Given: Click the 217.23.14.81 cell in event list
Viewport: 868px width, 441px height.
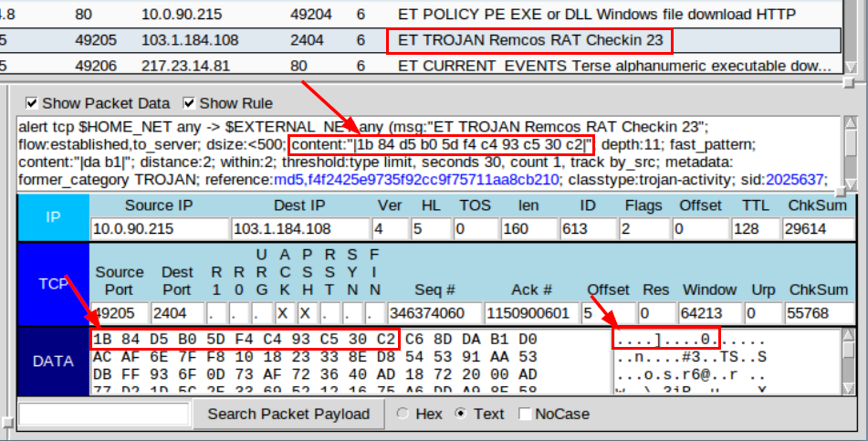Looking at the screenshot, I should coord(185,67).
